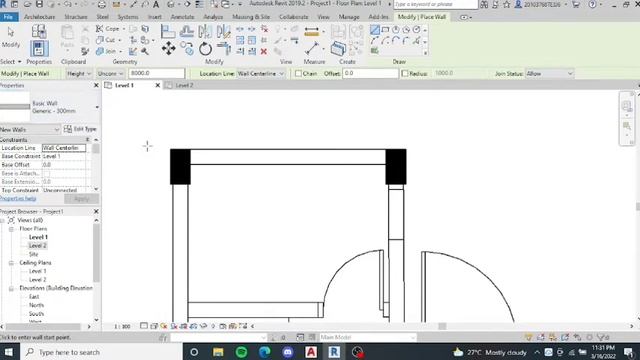This screenshot has height=360, width=640.
Task: Choose the Start-End-Radius Arc tool
Action: tap(375, 40)
